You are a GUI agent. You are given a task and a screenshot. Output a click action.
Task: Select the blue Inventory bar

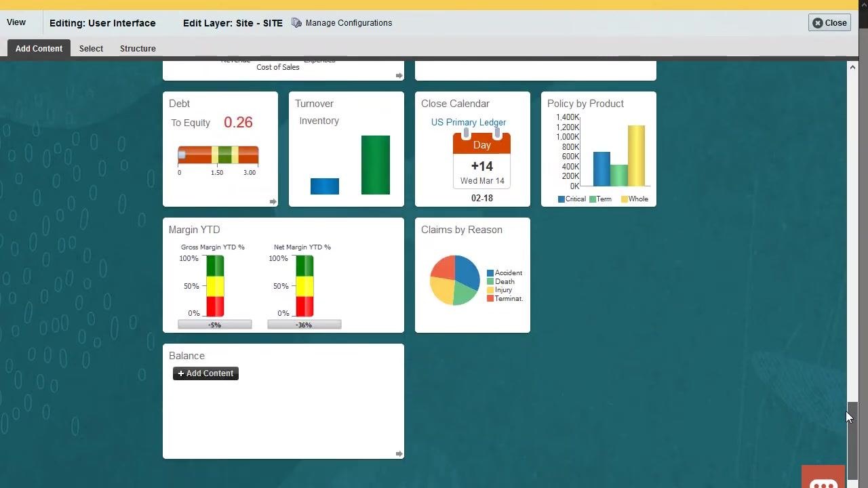[x=325, y=186]
